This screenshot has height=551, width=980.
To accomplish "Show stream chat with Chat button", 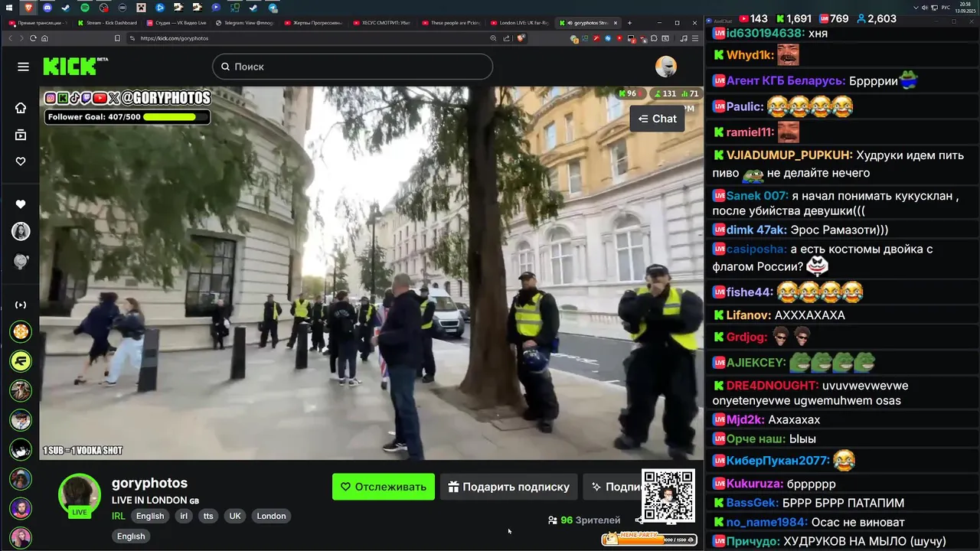I will [657, 119].
